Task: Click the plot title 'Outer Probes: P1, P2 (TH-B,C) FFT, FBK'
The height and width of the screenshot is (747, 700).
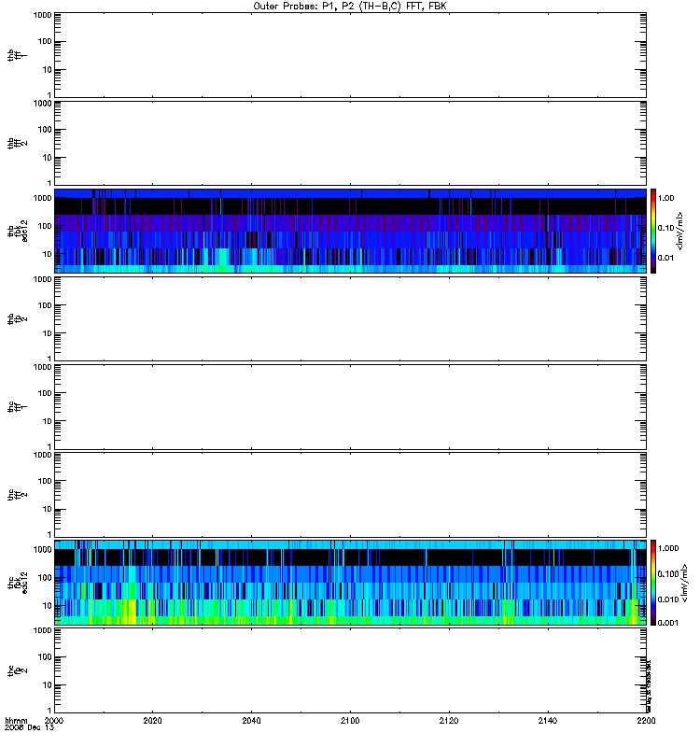Action: point(350,7)
